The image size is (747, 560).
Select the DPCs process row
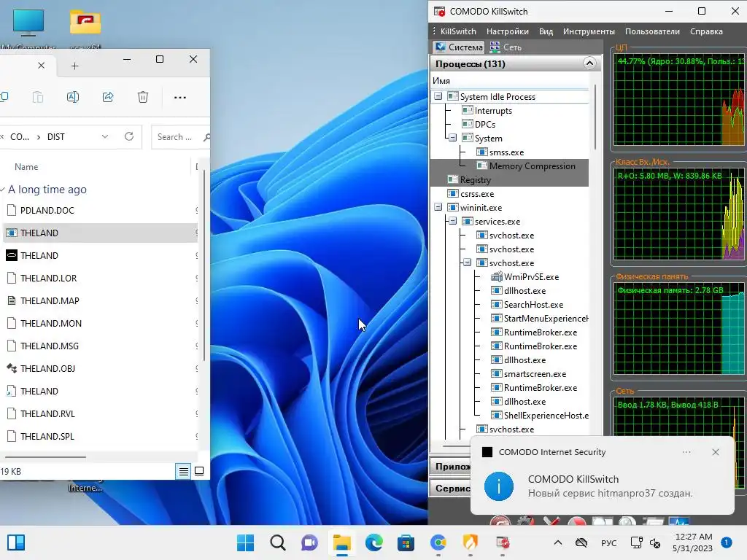coord(479,124)
